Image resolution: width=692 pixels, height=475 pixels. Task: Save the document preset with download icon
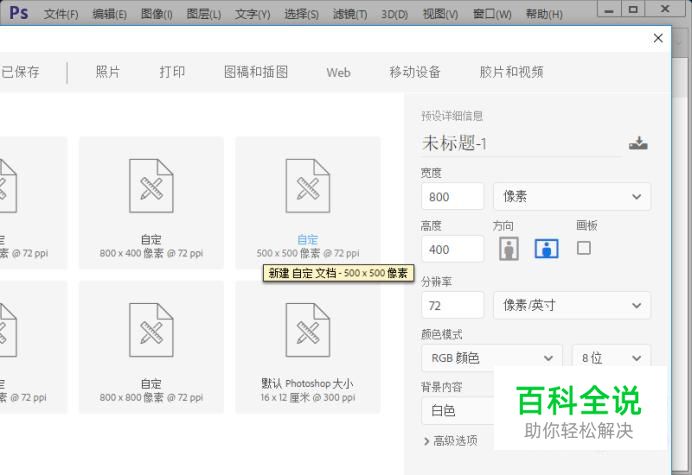pos(638,143)
